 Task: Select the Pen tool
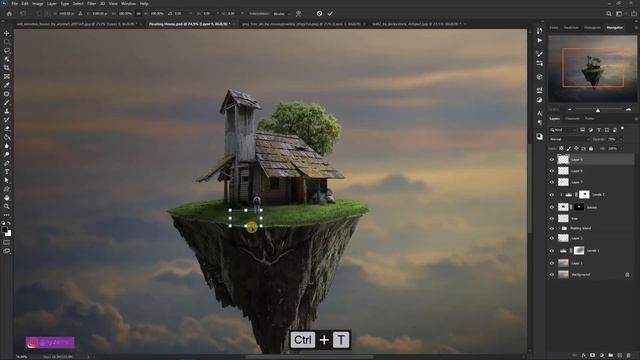point(7,163)
